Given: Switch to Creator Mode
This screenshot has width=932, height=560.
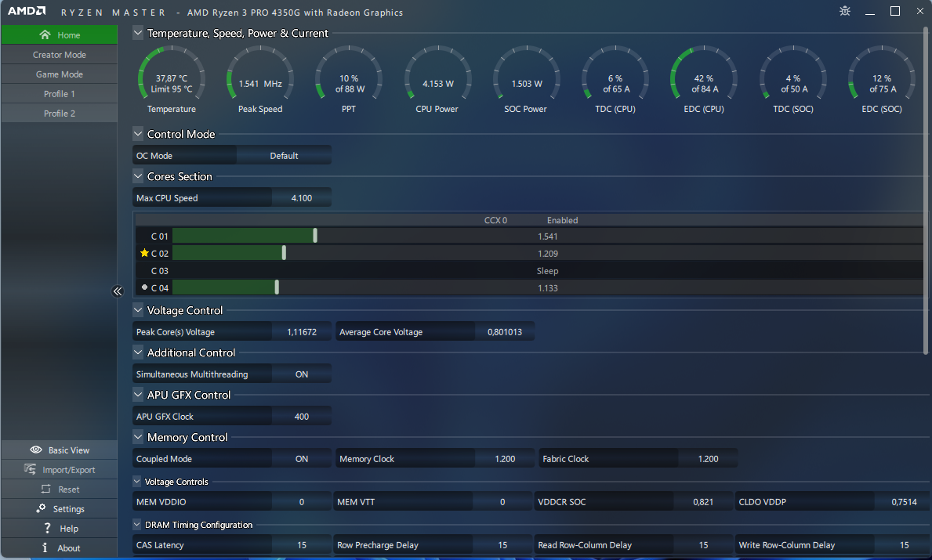Looking at the screenshot, I should (60, 55).
